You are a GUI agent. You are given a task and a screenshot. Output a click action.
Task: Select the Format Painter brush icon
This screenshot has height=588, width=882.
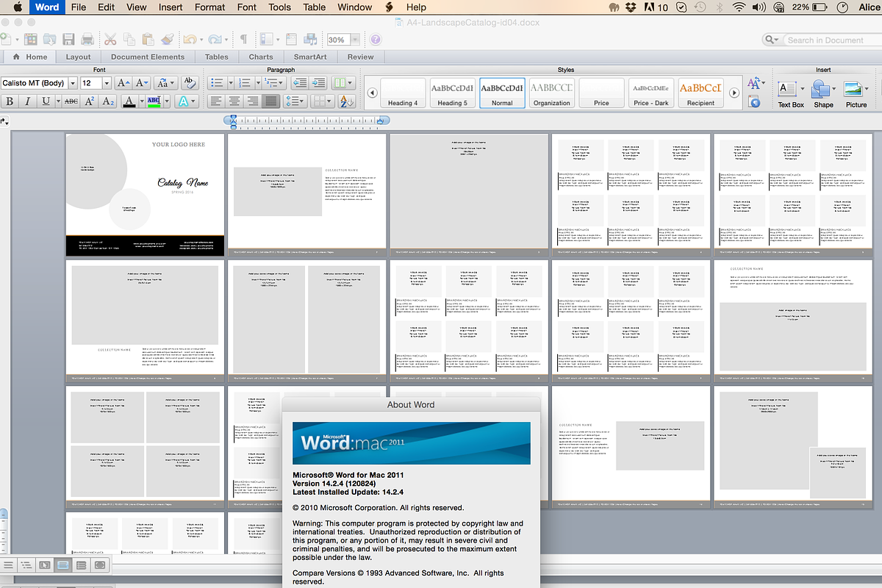(x=166, y=40)
